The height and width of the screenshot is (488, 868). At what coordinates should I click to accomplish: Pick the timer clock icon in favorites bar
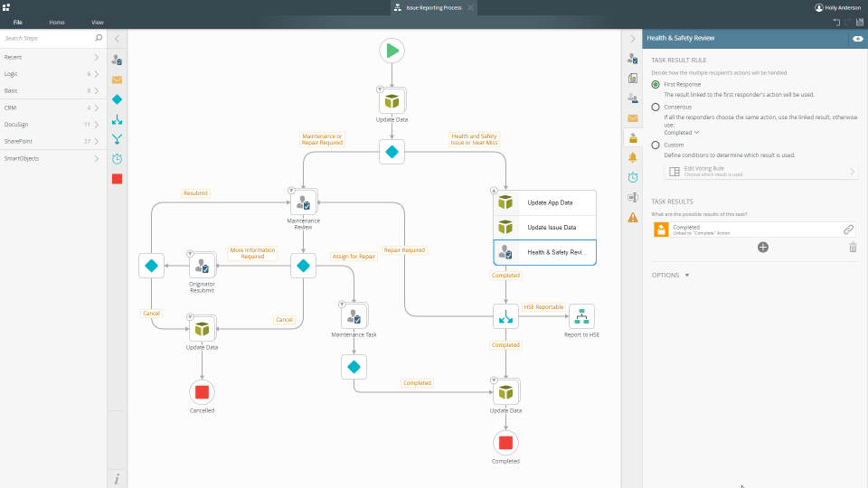click(x=117, y=159)
